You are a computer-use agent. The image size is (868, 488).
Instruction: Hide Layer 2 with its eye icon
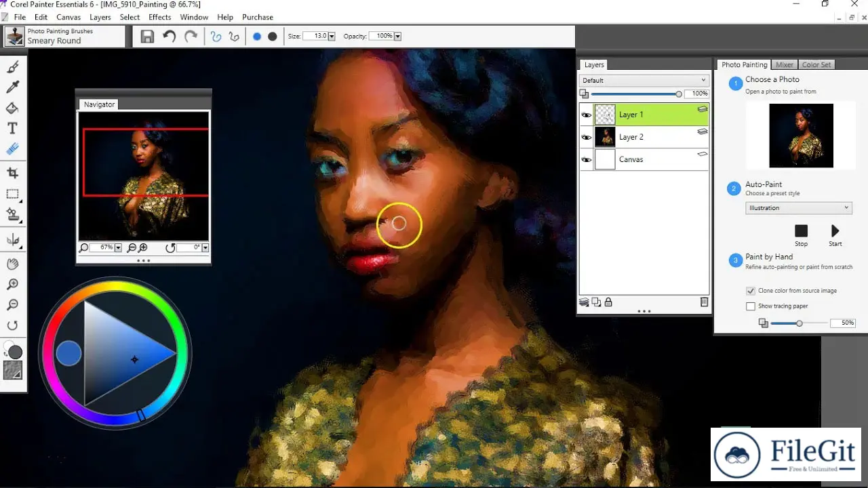tap(587, 138)
